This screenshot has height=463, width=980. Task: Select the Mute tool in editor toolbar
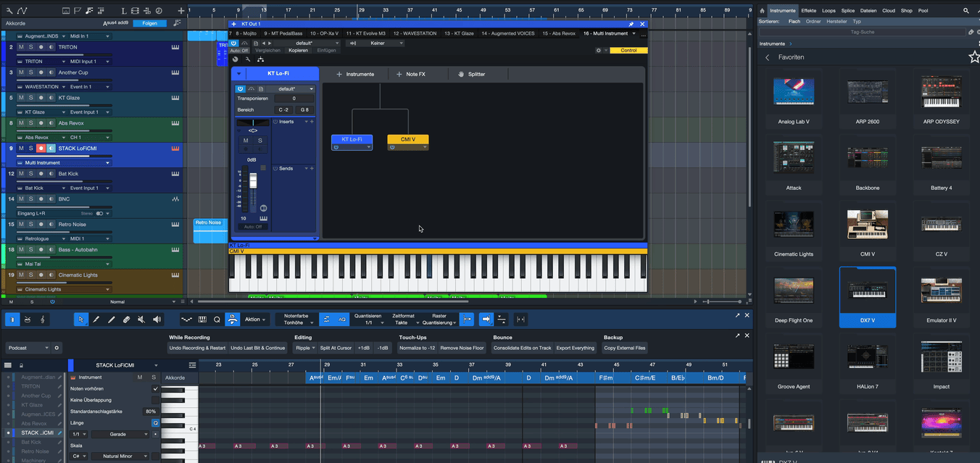(141, 320)
